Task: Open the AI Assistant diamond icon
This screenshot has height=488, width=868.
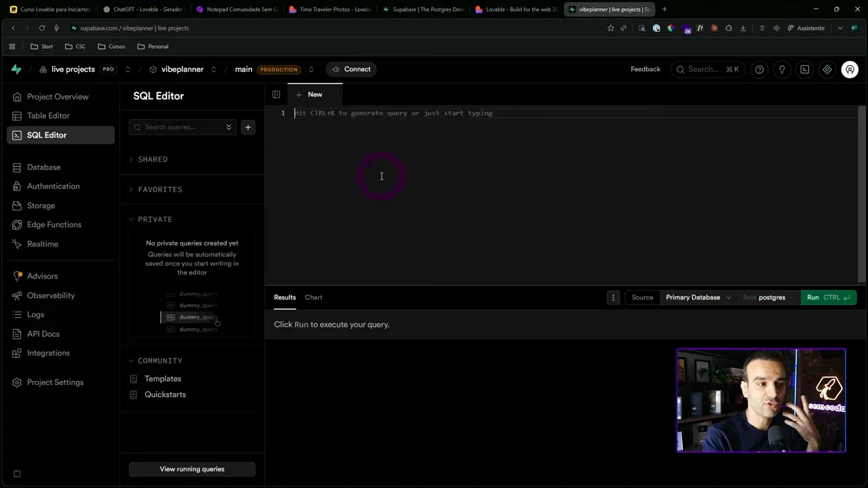Action: [827, 69]
